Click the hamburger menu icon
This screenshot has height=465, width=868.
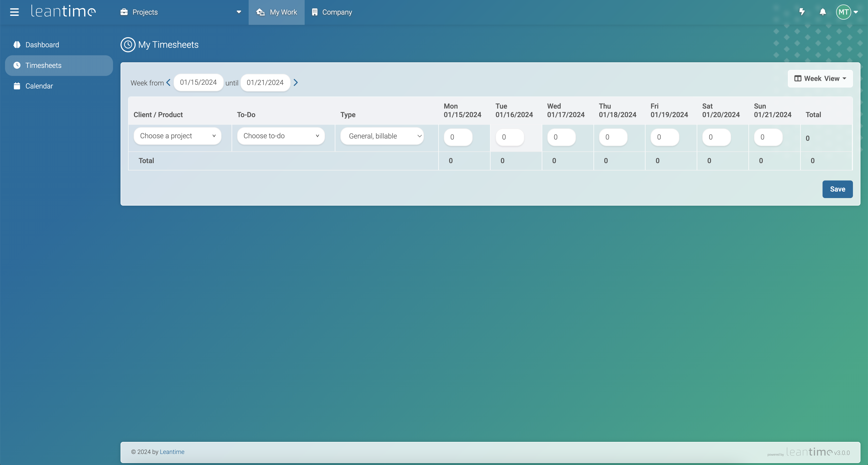click(x=14, y=12)
